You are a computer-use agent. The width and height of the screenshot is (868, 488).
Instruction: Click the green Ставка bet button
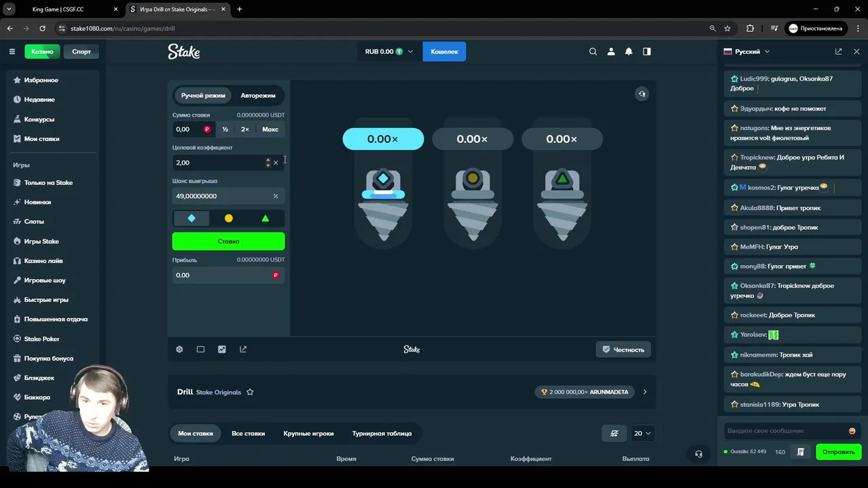(x=229, y=241)
